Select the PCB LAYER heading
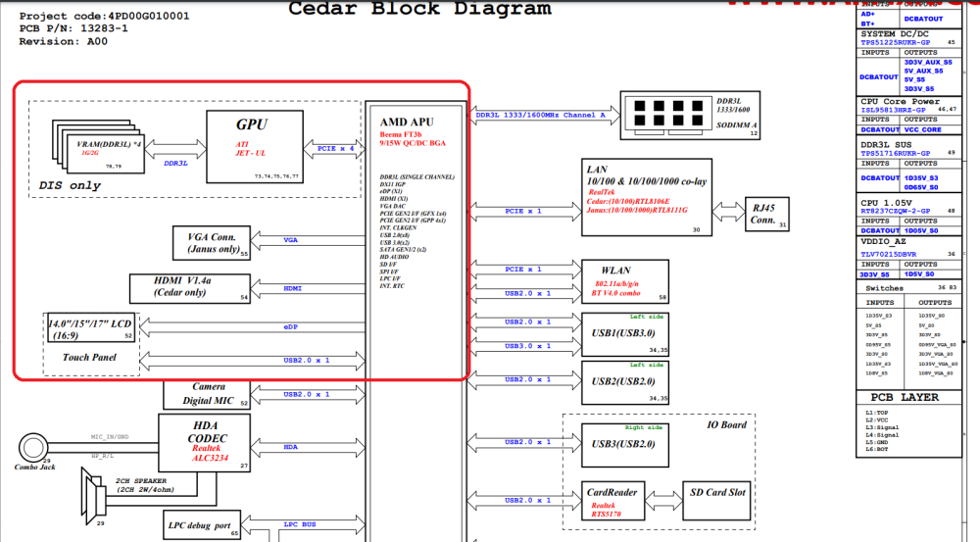 (905, 398)
